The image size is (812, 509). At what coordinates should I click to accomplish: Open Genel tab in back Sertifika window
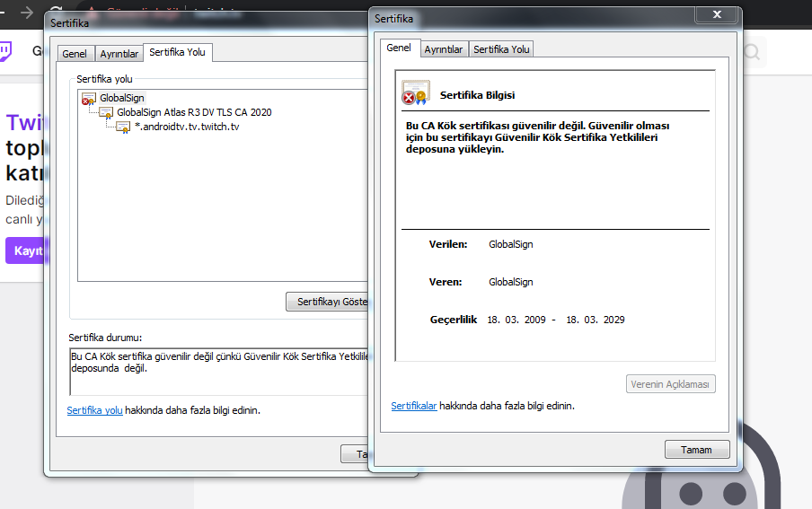[x=75, y=54]
